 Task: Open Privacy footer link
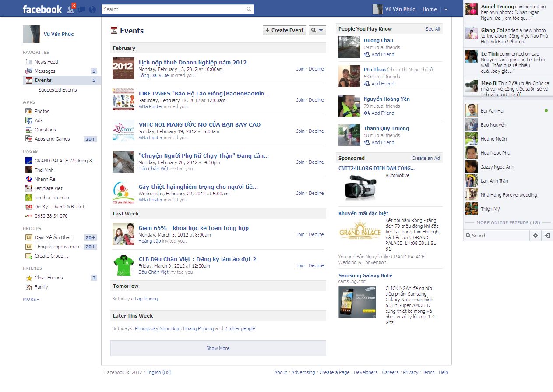point(410,372)
